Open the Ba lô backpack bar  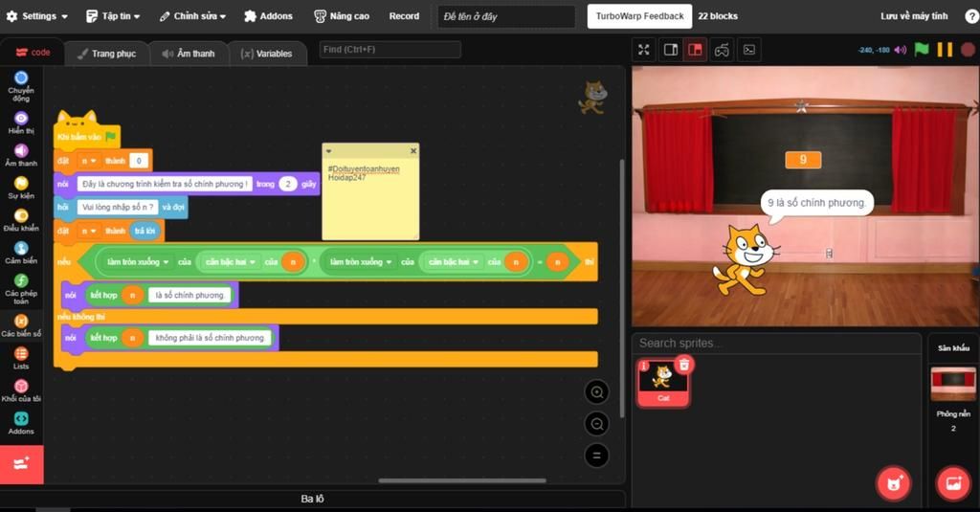[x=313, y=499]
